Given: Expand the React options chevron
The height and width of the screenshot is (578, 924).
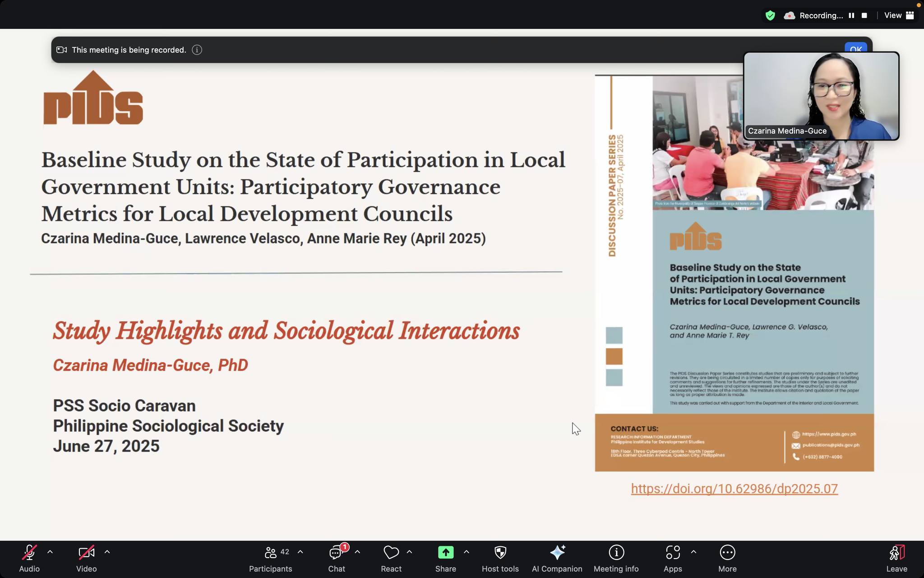Looking at the screenshot, I should tap(409, 552).
